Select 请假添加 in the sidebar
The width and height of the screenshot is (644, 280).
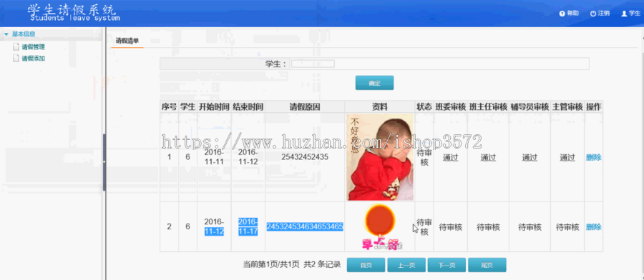point(33,59)
